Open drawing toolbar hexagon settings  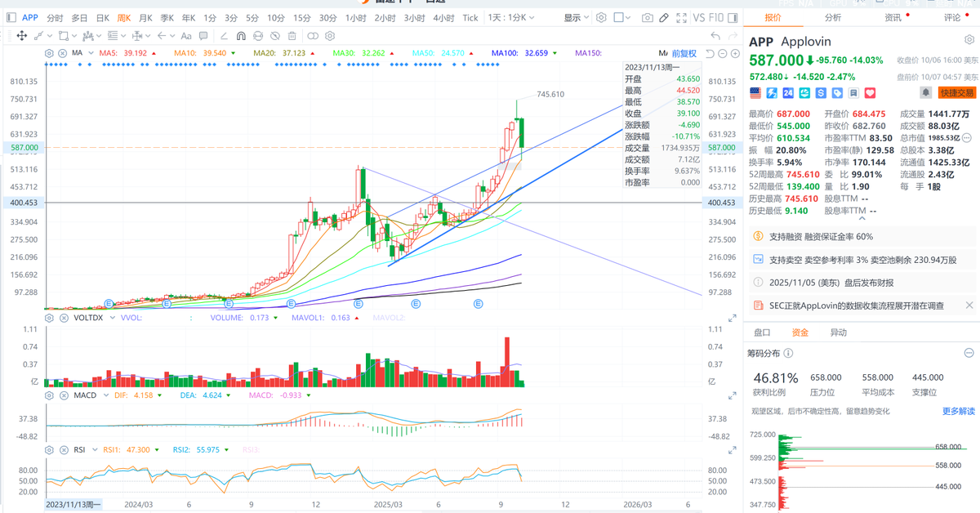[330, 36]
